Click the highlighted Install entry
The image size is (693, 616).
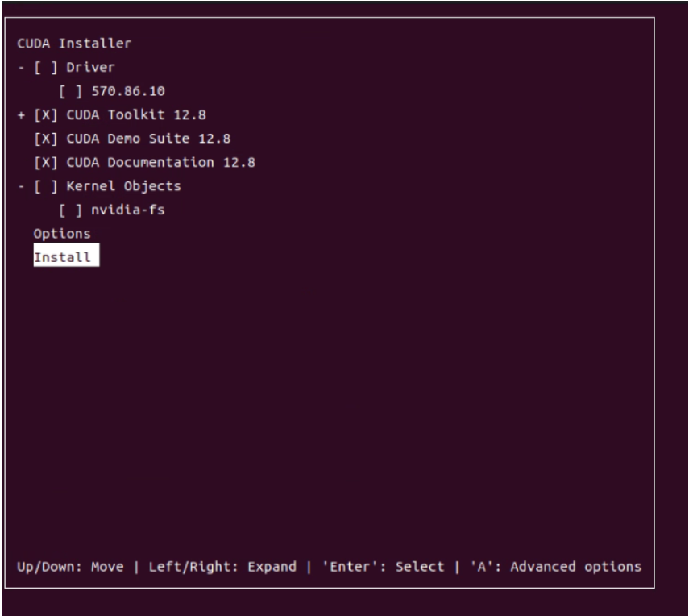[x=65, y=258]
